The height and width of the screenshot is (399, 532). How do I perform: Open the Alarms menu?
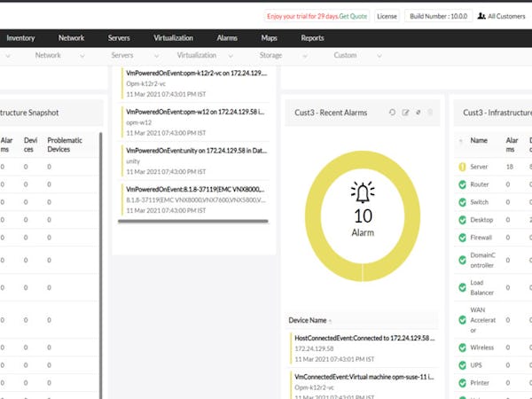227,38
